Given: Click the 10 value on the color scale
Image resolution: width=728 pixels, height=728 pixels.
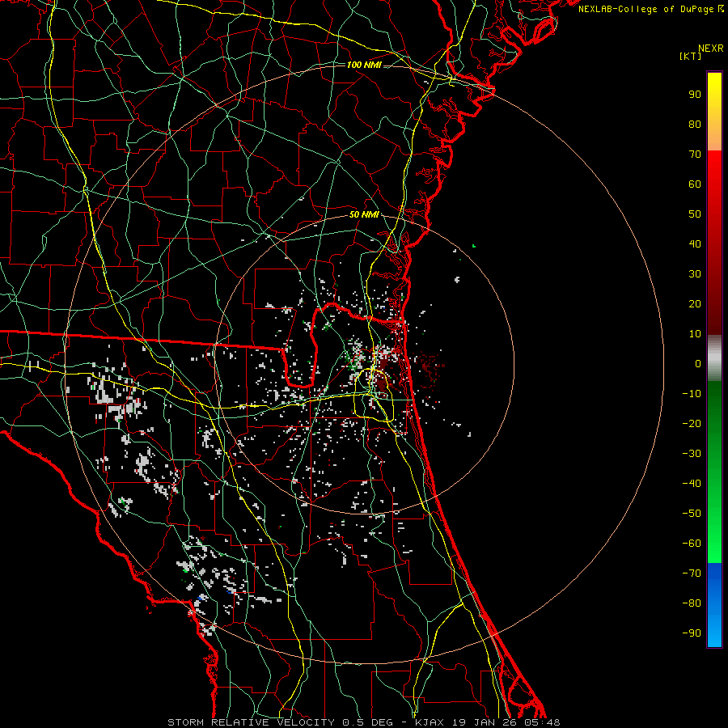Looking at the screenshot, I should pos(695,334).
